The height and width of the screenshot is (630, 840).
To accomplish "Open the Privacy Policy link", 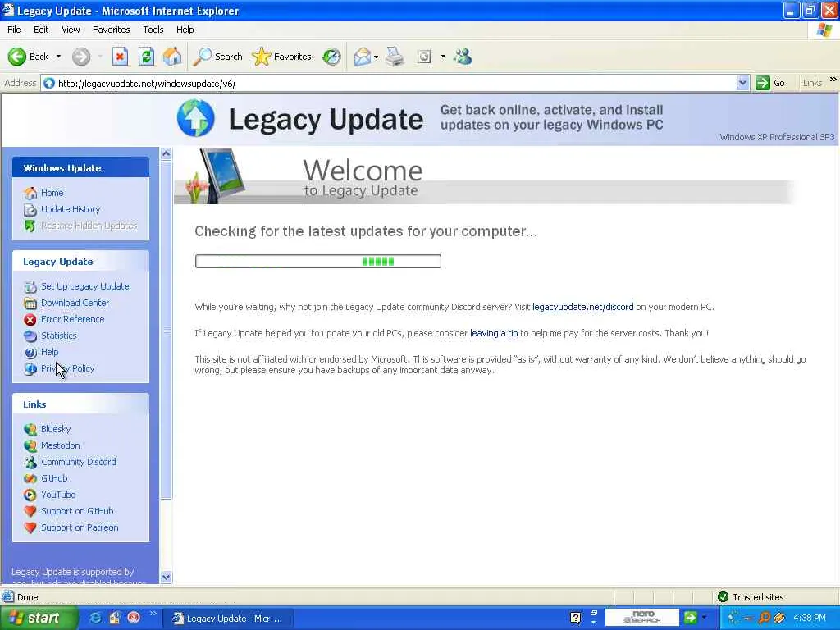I will point(67,368).
